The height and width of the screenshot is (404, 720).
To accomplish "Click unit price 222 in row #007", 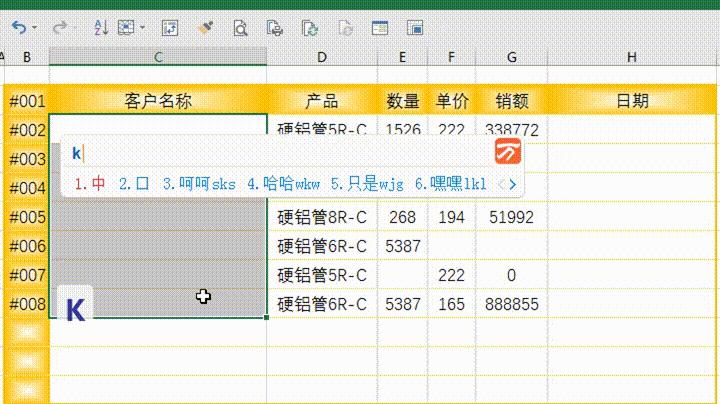I will point(451,275).
